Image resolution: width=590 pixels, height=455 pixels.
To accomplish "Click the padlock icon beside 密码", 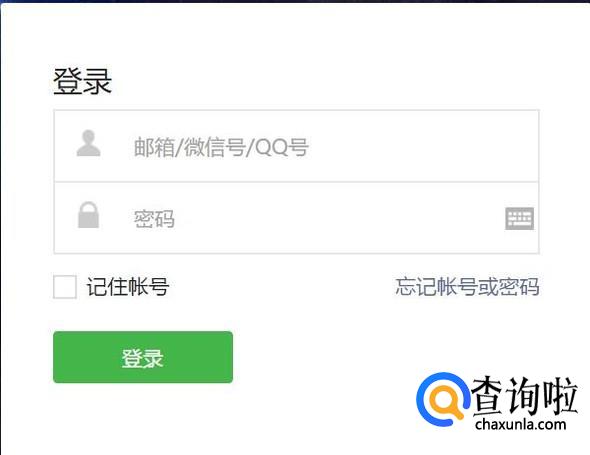I will click(x=88, y=215).
